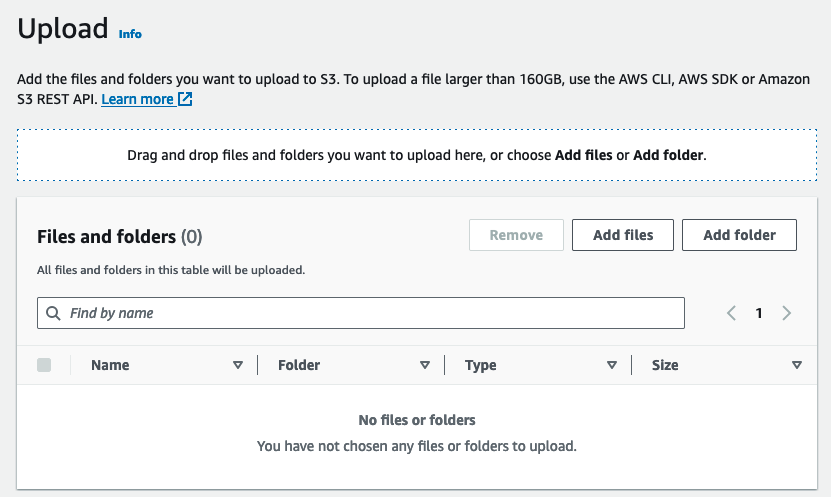Focus the Find by name search field
The height and width of the screenshot is (497, 831).
point(370,313)
